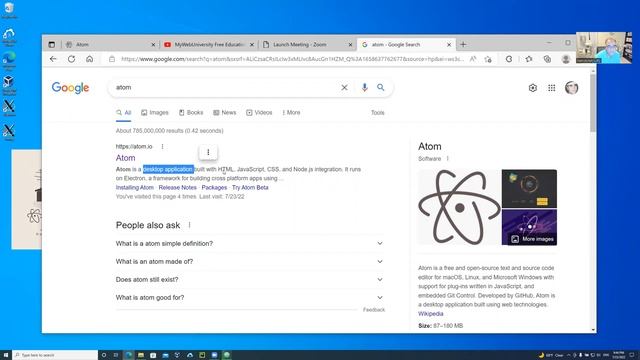
Task: Expand "Does atom still exist?" question
Action: coord(250,280)
